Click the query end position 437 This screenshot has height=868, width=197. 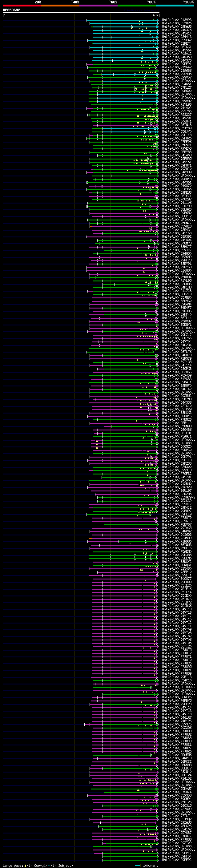[x=155, y=15]
